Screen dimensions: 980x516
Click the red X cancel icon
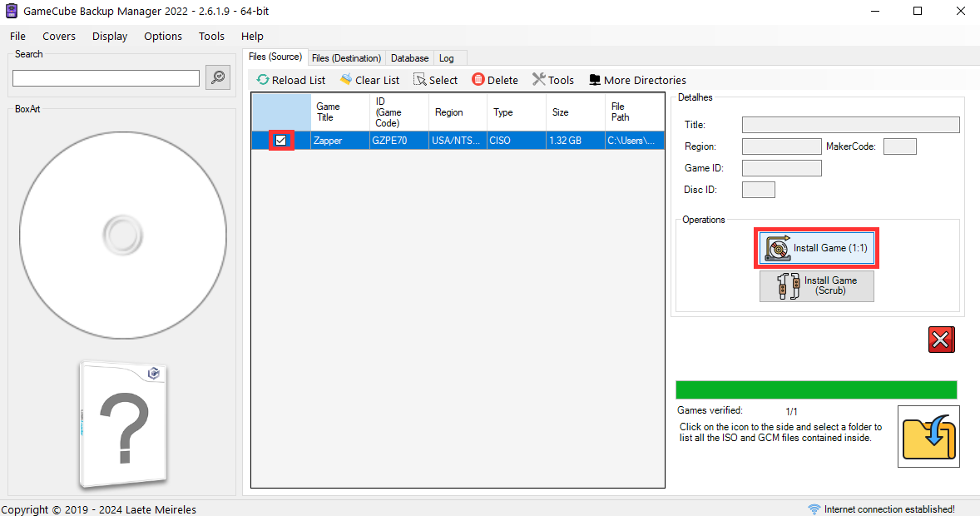click(941, 340)
